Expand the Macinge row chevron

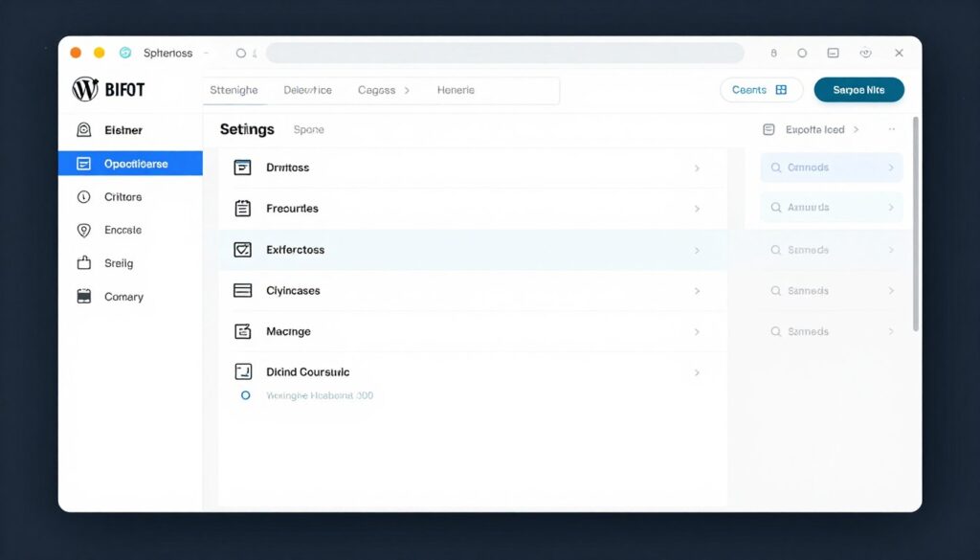point(697,332)
